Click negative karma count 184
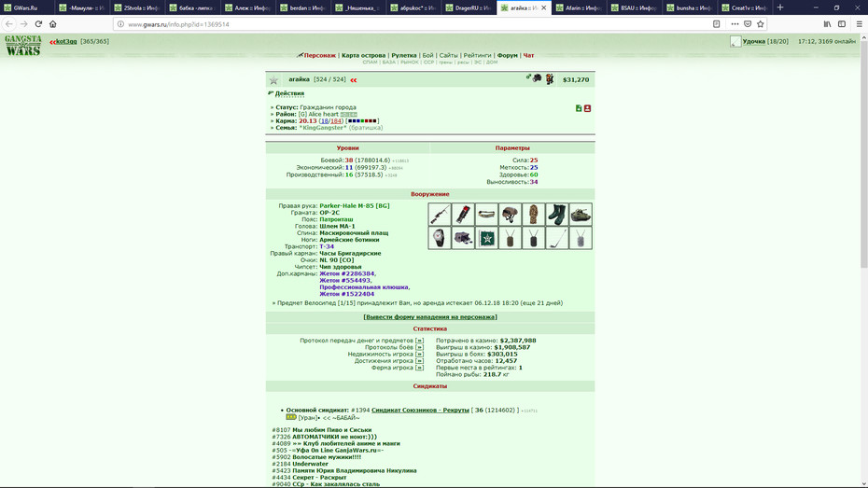Screen dimensions: 868x488 [x=335, y=120]
